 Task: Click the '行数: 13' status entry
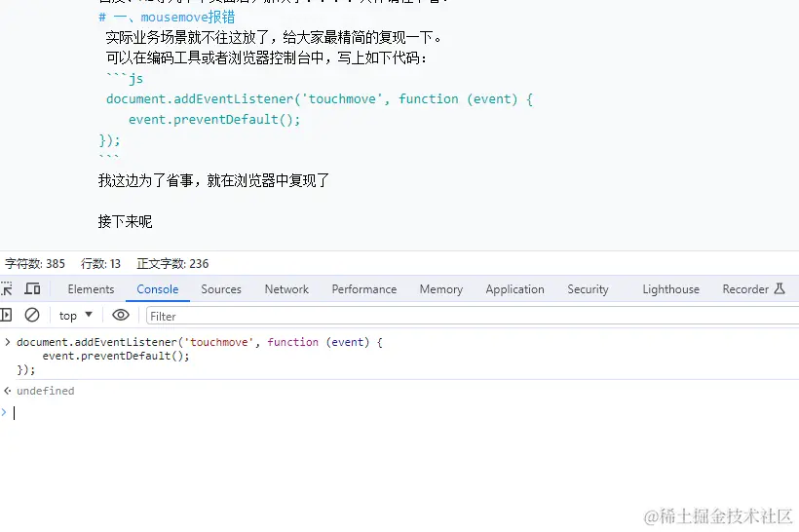click(100, 263)
